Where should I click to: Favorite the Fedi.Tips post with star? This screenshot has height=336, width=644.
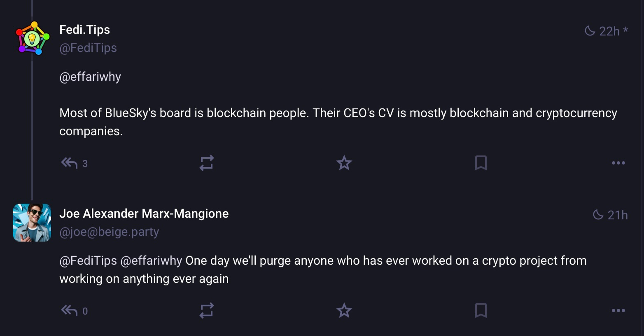[x=344, y=163]
